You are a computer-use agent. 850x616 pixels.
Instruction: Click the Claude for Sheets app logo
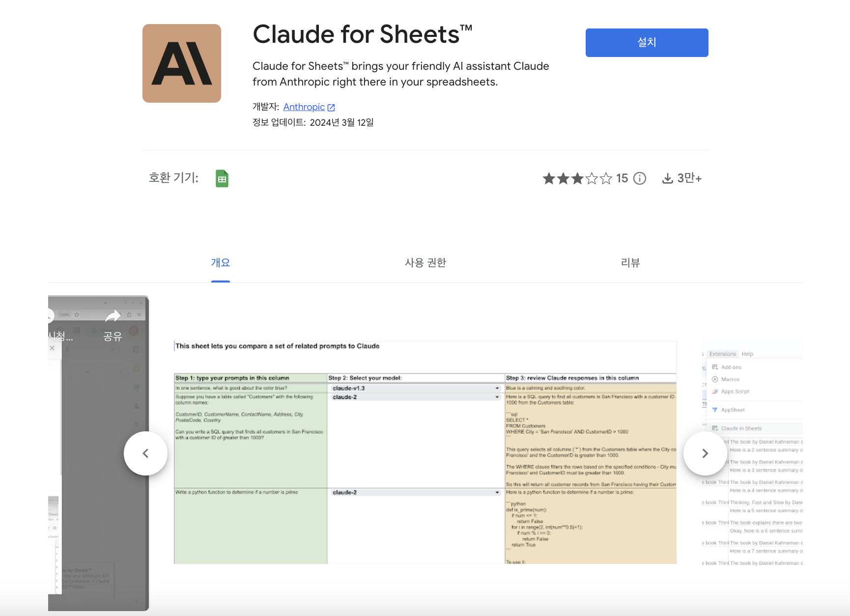point(181,63)
